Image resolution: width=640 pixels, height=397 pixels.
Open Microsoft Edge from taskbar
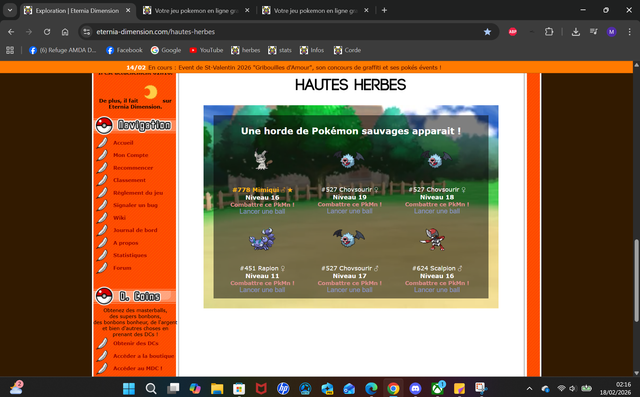371,388
